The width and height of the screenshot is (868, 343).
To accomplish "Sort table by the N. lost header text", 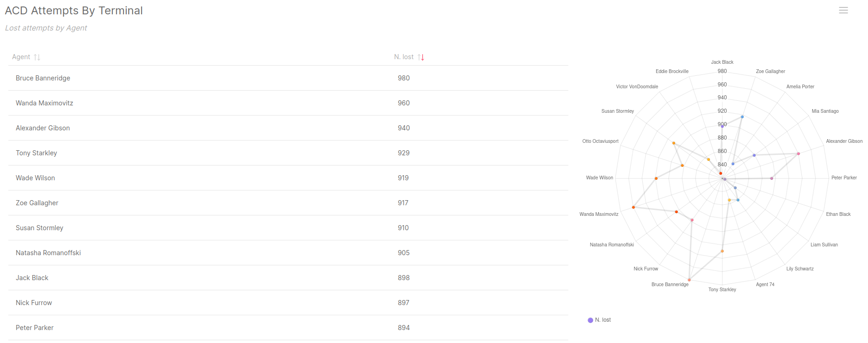I will [404, 57].
